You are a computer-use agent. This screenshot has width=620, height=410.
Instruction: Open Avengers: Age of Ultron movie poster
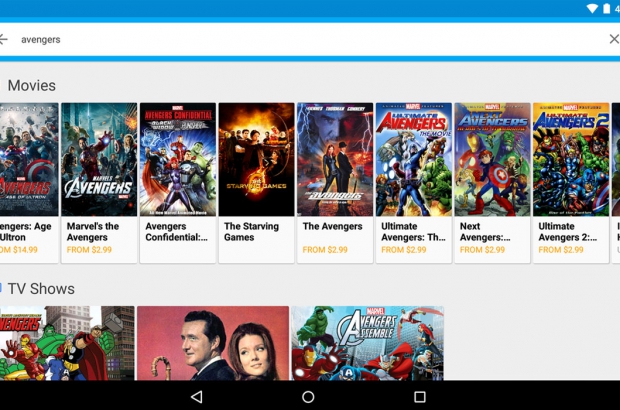[28, 159]
